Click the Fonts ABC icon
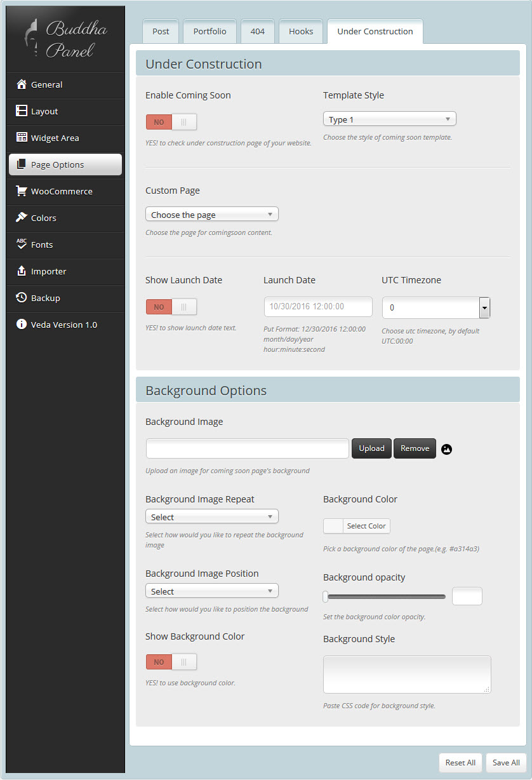The image size is (532, 780). coord(22,245)
